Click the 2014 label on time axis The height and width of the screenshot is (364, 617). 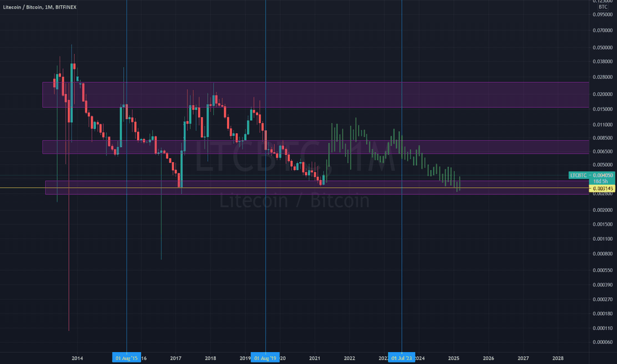click(x=77, y=358)
